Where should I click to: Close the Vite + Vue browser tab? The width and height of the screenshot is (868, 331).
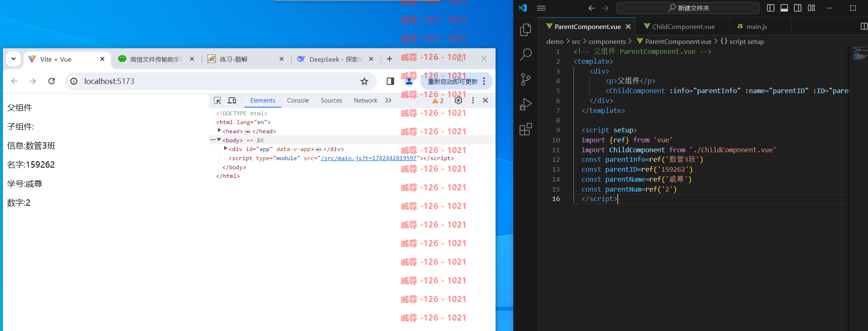click(102, 59)
